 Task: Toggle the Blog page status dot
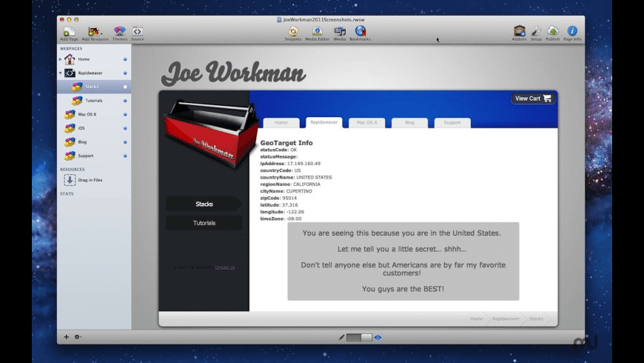[x=125, y=141]
